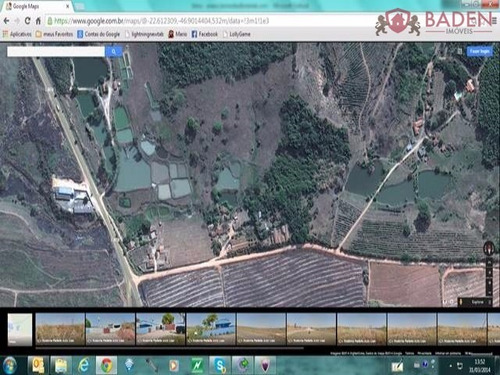Viewport: 500px width, 375px height.
Task: Open the media player taskbar icon
Action: [174, 366]
